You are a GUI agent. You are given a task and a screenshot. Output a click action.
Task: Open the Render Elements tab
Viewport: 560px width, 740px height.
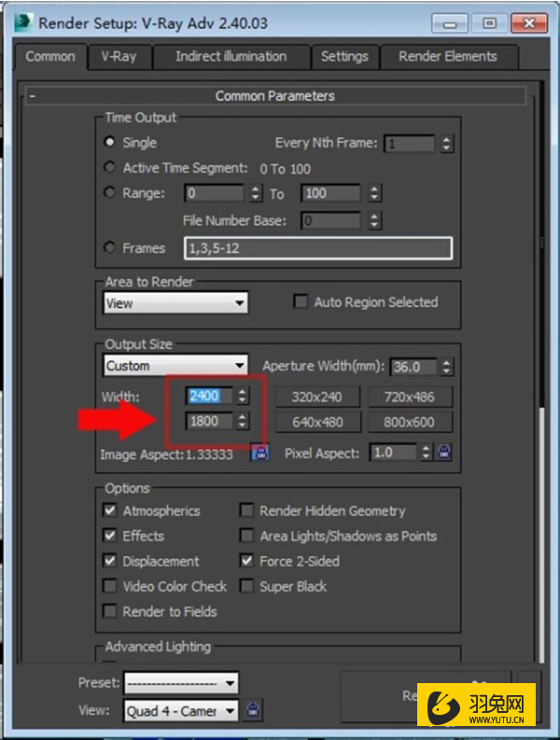448,57
